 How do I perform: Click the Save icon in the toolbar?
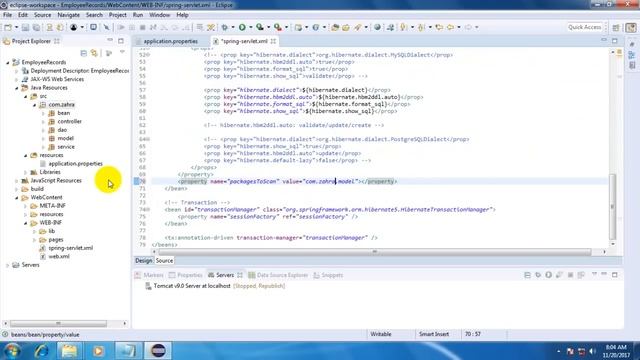point(25,27)
